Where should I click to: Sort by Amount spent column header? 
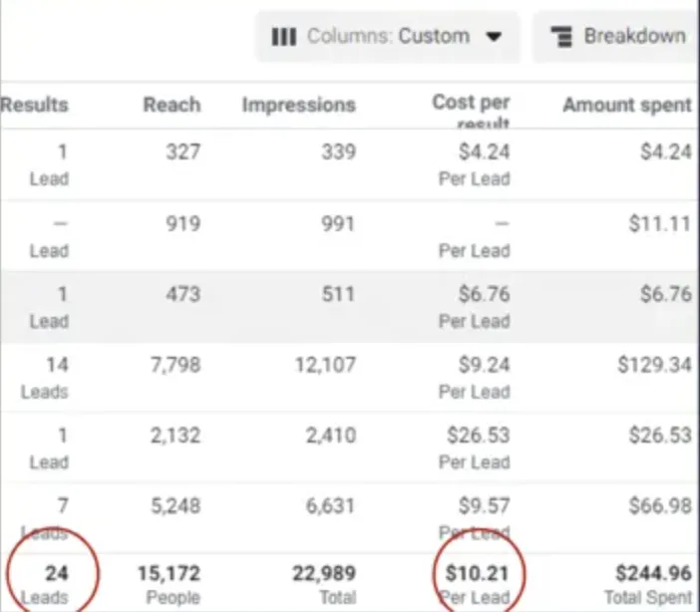click(626, 105)
